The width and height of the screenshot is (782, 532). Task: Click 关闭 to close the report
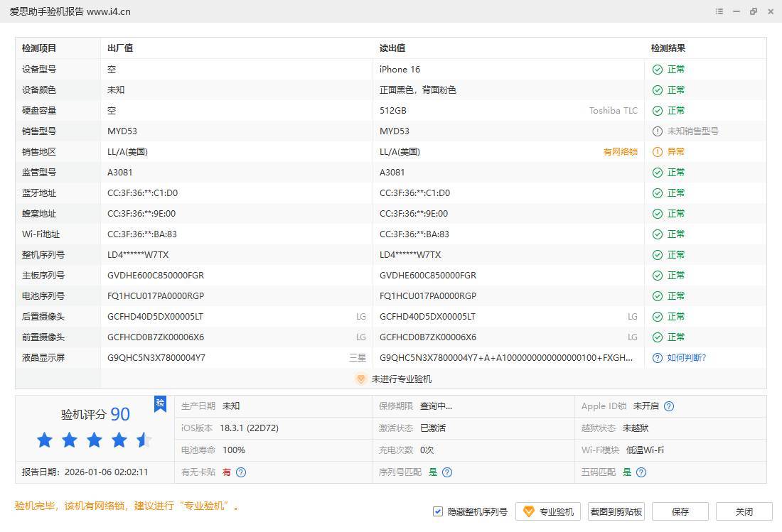tap(744, 511)
